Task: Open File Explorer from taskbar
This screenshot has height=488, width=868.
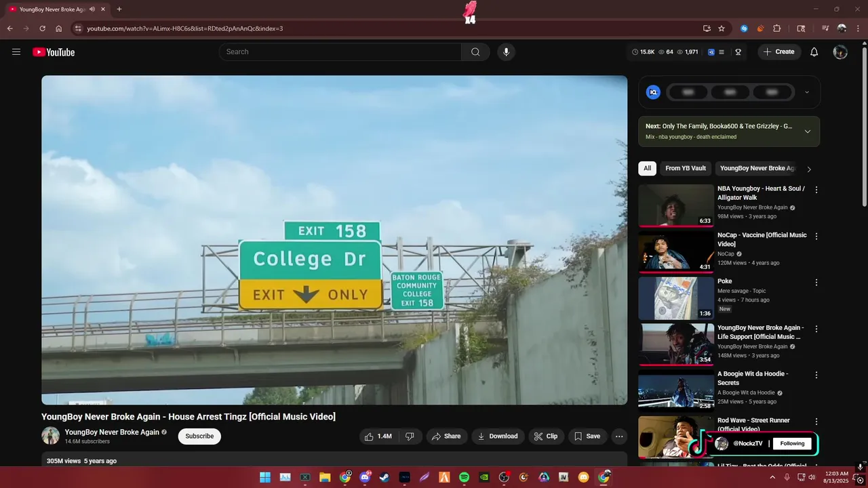Action: click(x=325, y=477)
